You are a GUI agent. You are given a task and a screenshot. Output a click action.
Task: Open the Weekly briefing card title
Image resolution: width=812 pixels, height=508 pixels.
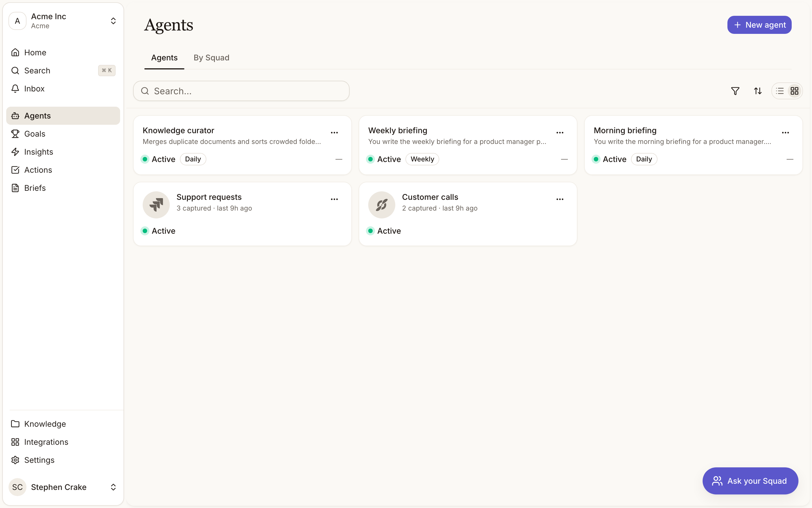pyautogui.click(x=398, y=130)
